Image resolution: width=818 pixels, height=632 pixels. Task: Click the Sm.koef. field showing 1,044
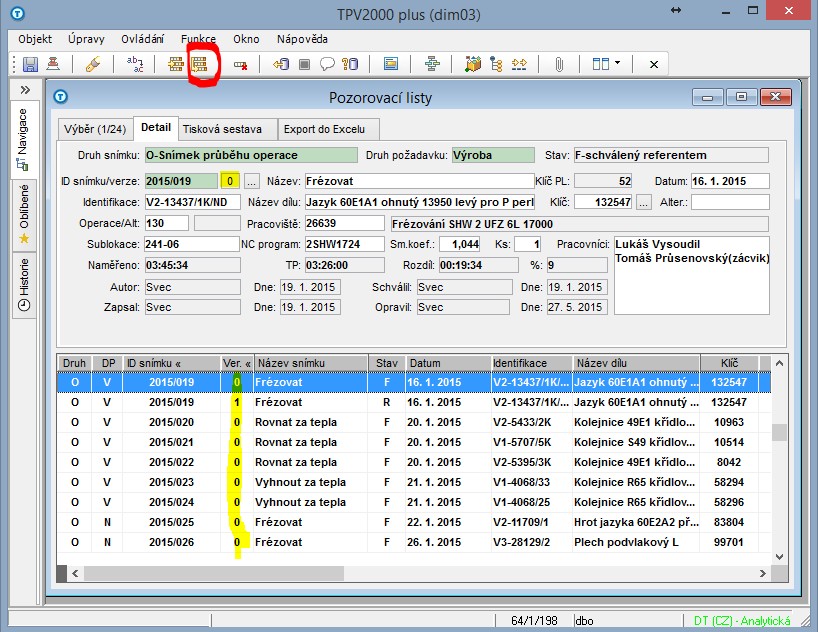tap(460, 244)
